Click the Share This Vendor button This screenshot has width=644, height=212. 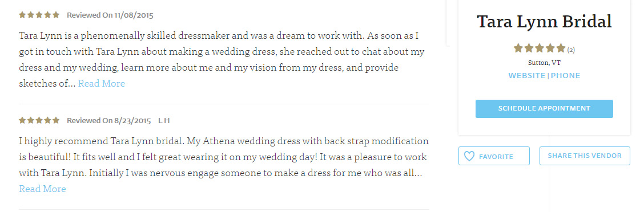(585, 156)
